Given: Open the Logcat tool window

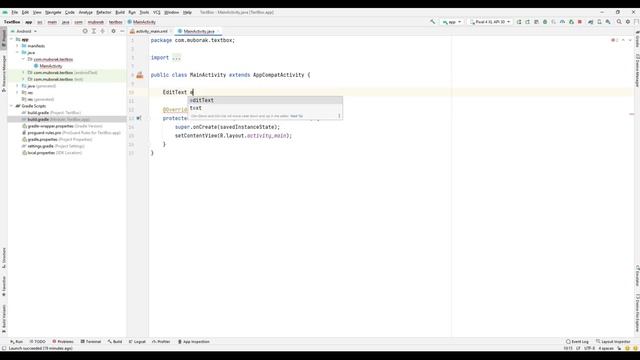Looking at the screenshot, I should pos(137,342).
